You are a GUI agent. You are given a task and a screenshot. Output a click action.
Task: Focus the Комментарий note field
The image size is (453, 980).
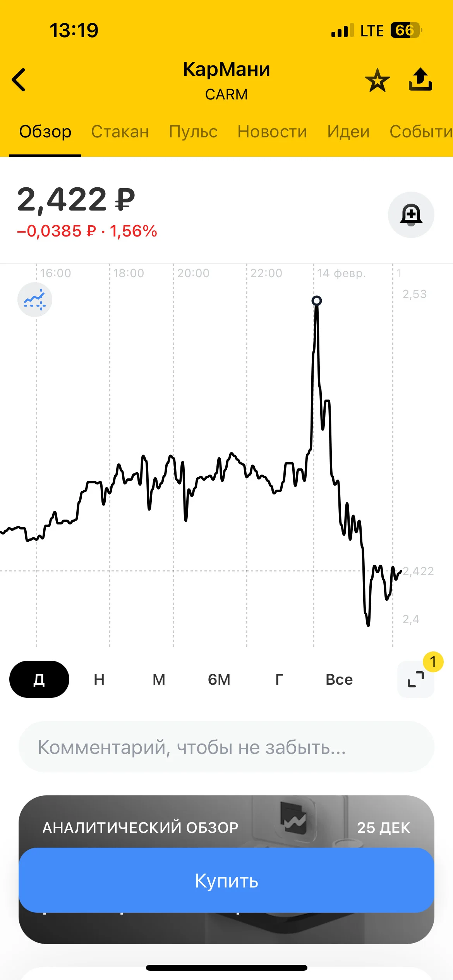(226, 747)
